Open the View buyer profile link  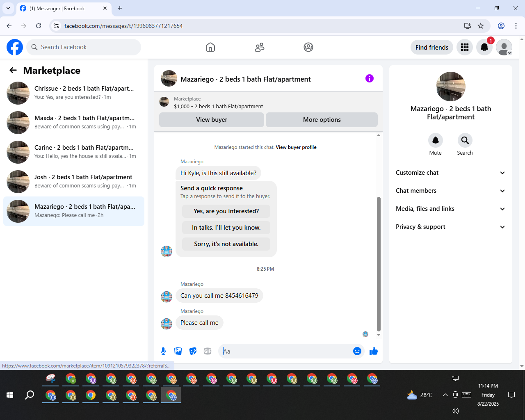[296, 147]
